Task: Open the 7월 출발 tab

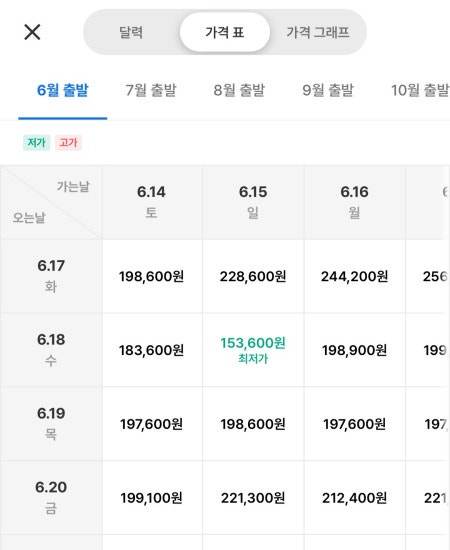Action: 151,90
